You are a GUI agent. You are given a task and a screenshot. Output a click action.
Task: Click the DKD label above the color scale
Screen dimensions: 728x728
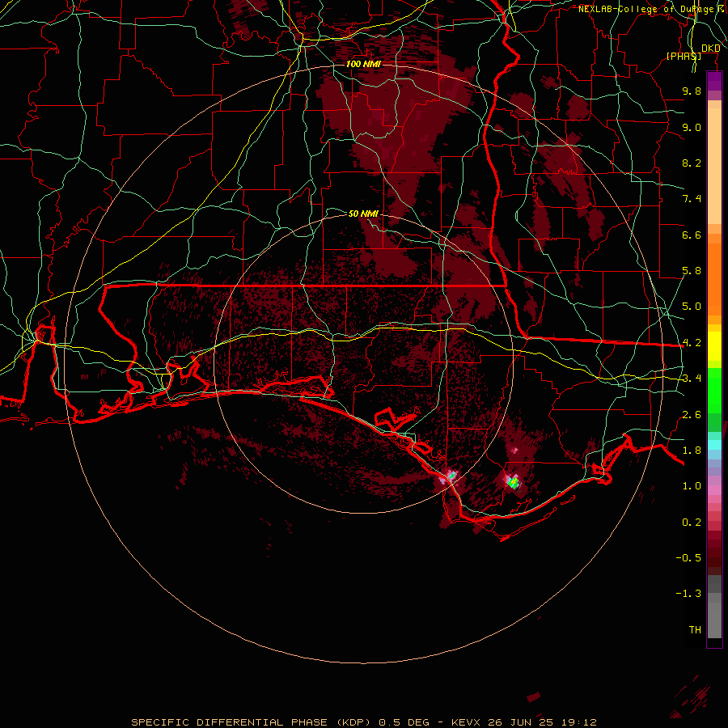point(710,49)
